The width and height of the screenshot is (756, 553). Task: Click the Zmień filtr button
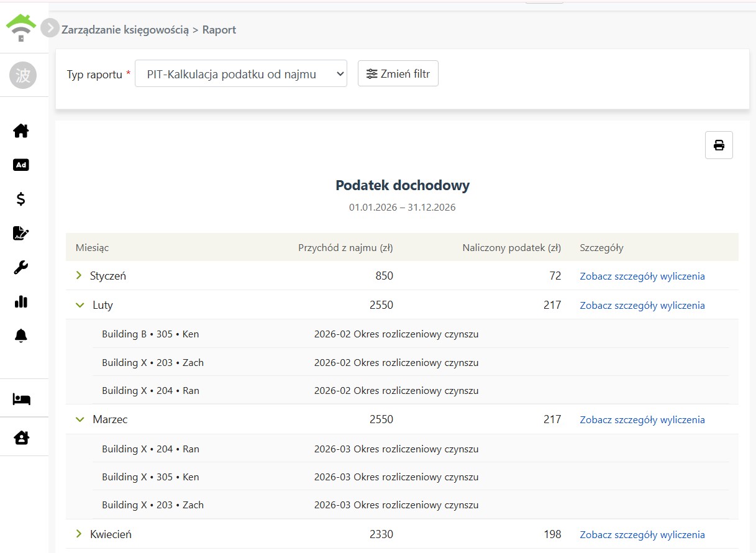pyautogui.click(x=398, y=73)
